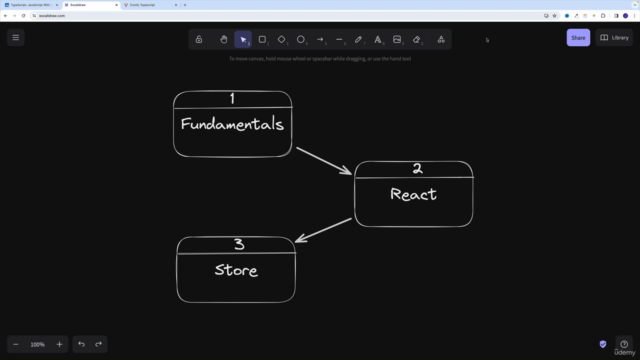Viewport: 640px width, 360px height.
Task: Select the Text tool
Action: [x=378, y=40]
